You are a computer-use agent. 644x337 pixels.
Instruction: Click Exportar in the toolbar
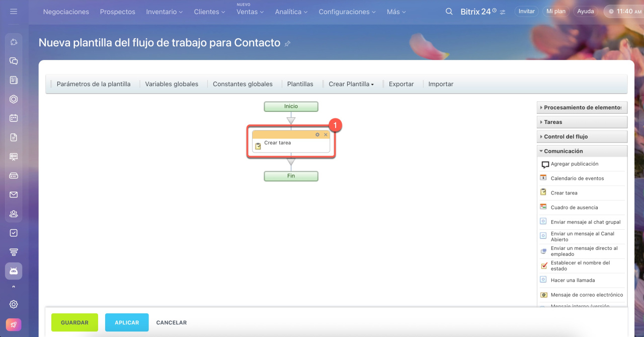tap(401, 84)
